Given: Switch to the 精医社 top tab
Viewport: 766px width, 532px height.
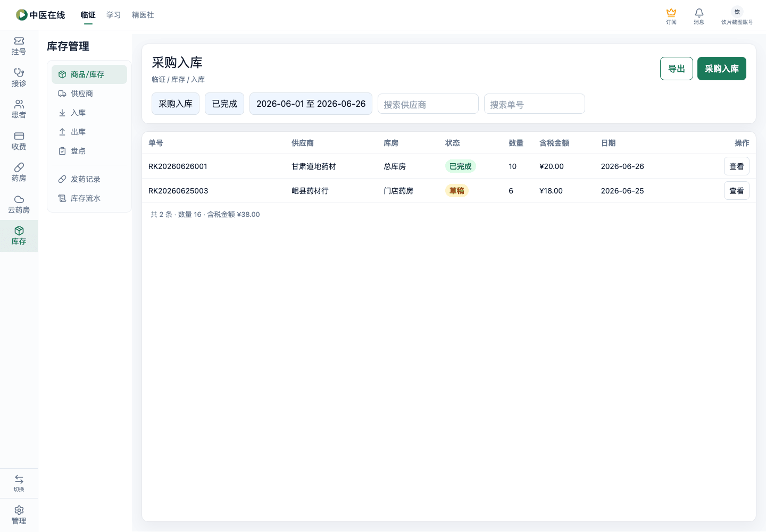Looking at the screenshot, I should 143,15.
